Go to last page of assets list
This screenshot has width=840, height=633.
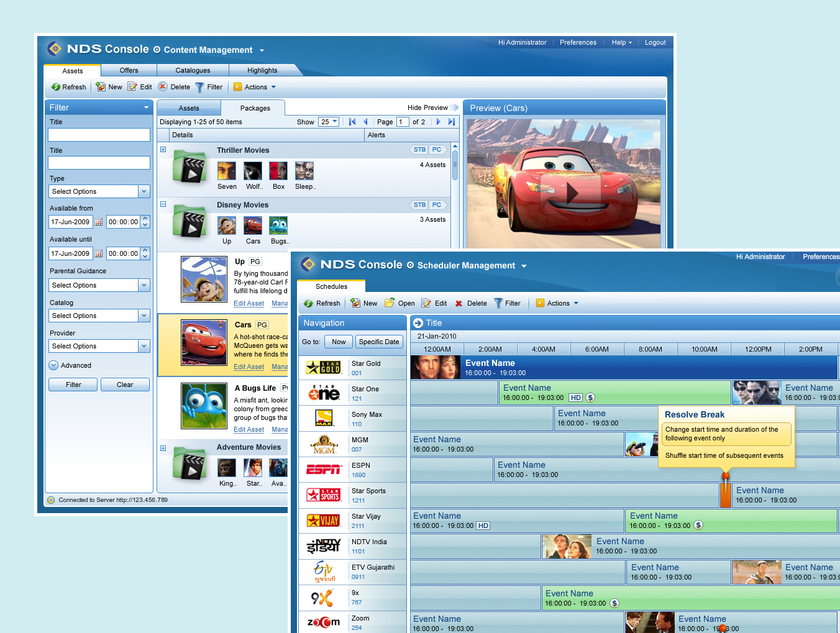click(452, 122)
